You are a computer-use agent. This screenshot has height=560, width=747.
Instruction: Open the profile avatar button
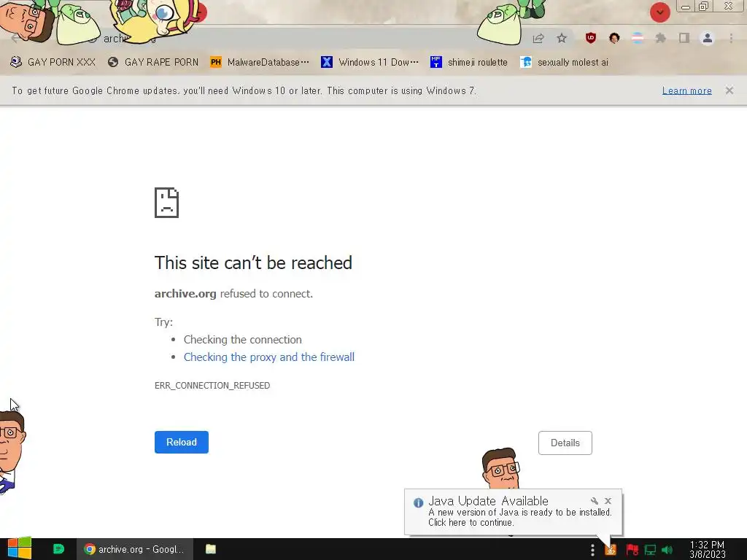tap(708, 38)
